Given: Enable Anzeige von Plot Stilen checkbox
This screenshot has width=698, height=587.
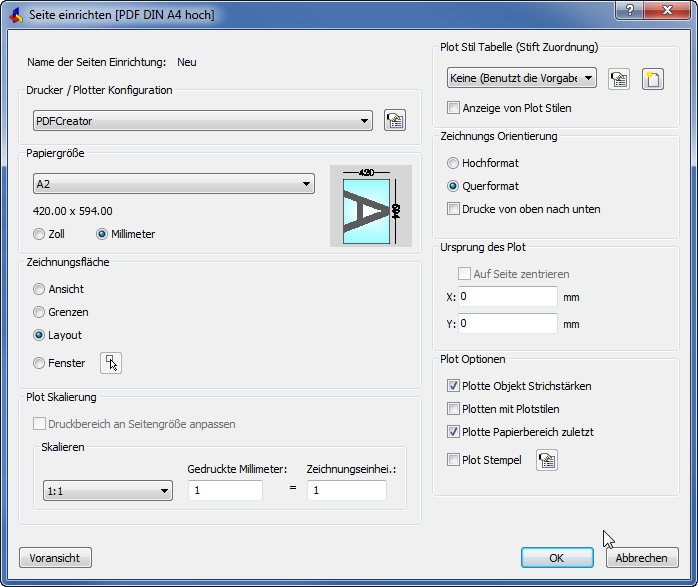Looking at the screenshot, I should pos(454,108).
